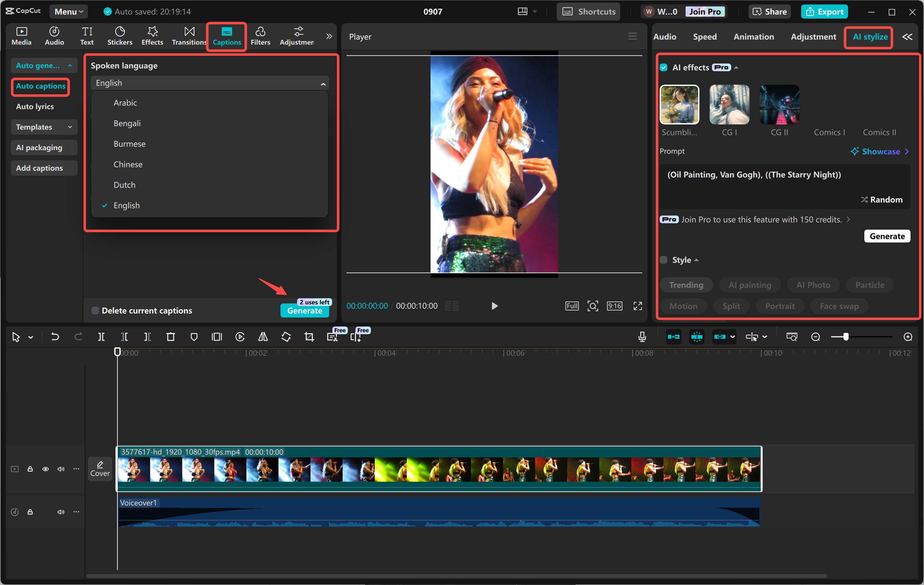Screen dimensions: 924x585
Task: Uncheck the AI effects checkbox
Action: pyautogui.click(x=663, y=68)
